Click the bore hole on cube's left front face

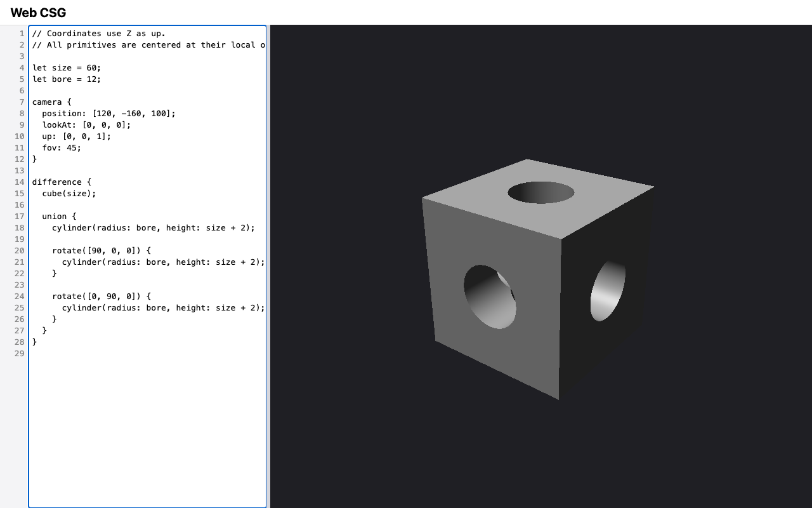click(490, 297)
